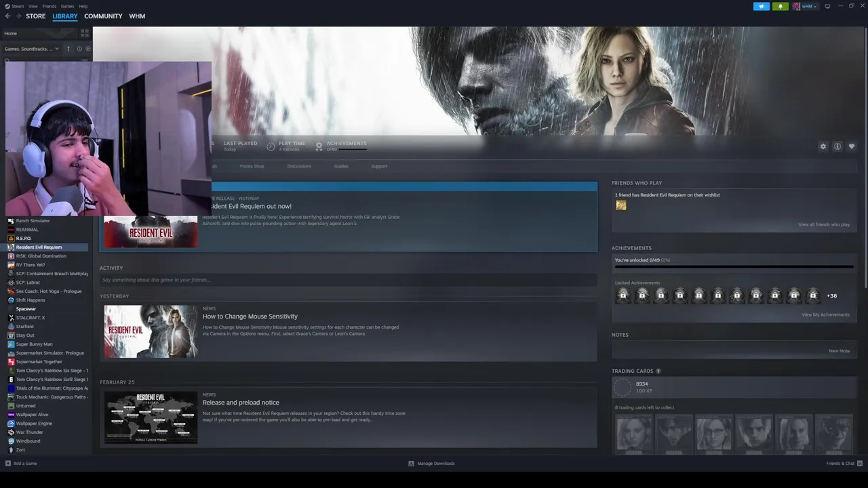Click Manage Downloads text
Screen dimensions: 868x488
point(436,464)
